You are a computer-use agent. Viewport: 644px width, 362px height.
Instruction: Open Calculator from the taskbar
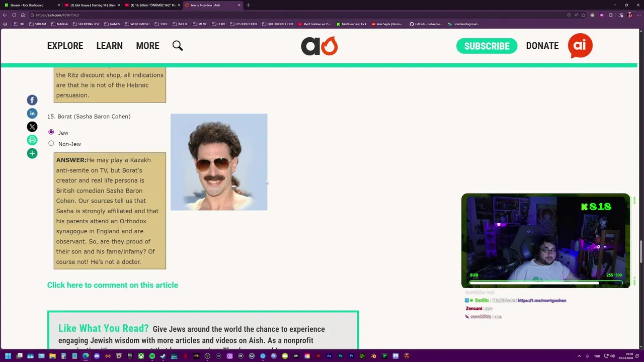63,356
